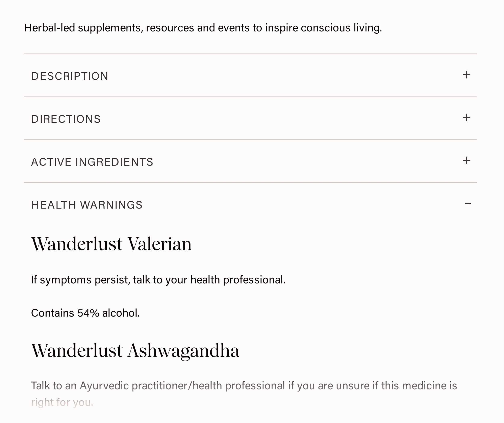Open the DIRECTIONS accordion header
This screenshot has height=423, width=504.
point(66,119)
